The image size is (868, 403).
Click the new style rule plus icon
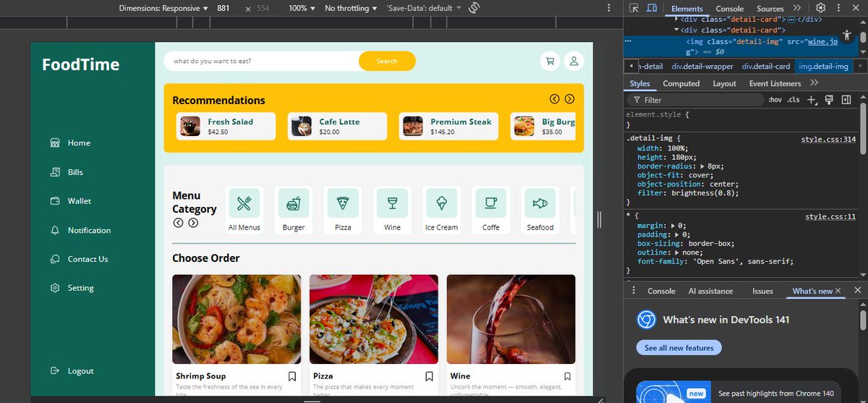click(x=812, y=100)
